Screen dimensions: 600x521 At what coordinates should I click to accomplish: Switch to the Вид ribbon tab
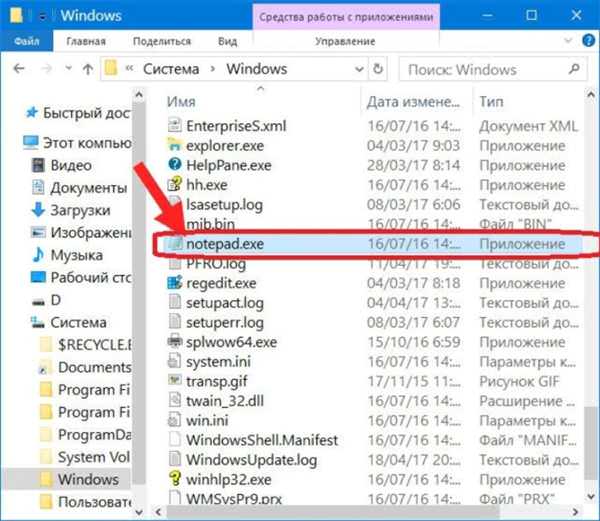[x=228, y=41]
